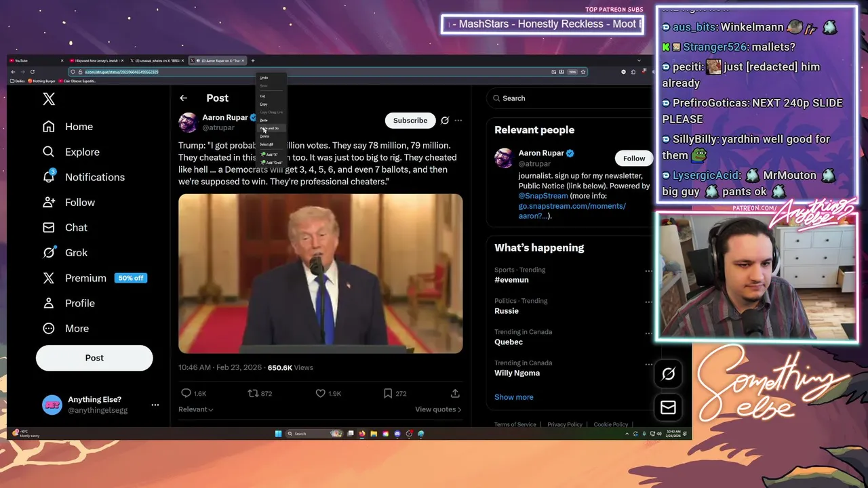868x488 pixels.
Task: Go back using the Post header arrow
Action: pos(183,98)
